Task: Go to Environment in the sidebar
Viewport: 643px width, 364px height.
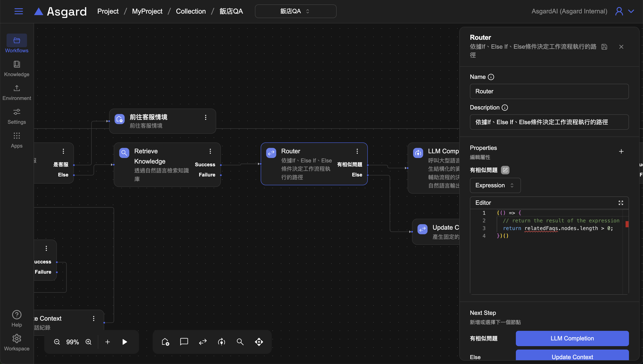Action: [x=17, y=92]
